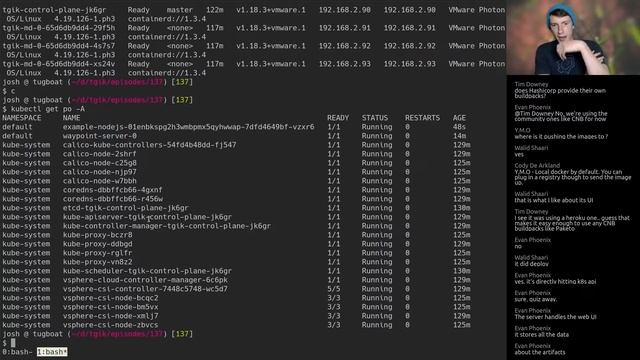
Task: Click calico-kube-controllers-54fd4b48dd-fj547 pod row
Action: [x=236, y=145]
